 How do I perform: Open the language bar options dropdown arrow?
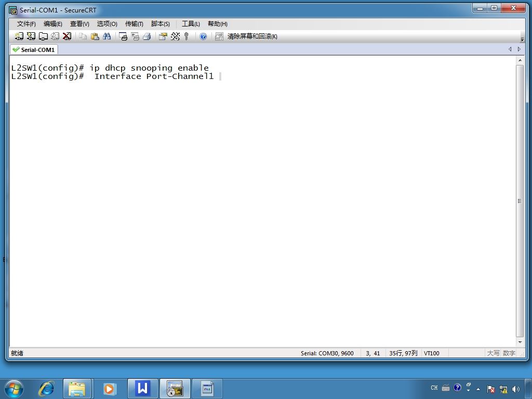click(469, 391)
